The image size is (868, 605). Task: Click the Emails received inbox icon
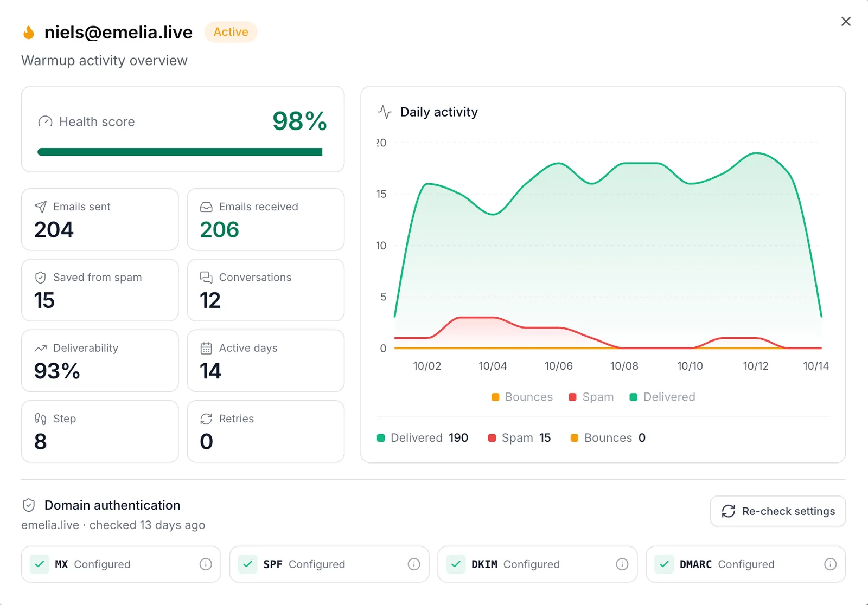tap(206, 207)
